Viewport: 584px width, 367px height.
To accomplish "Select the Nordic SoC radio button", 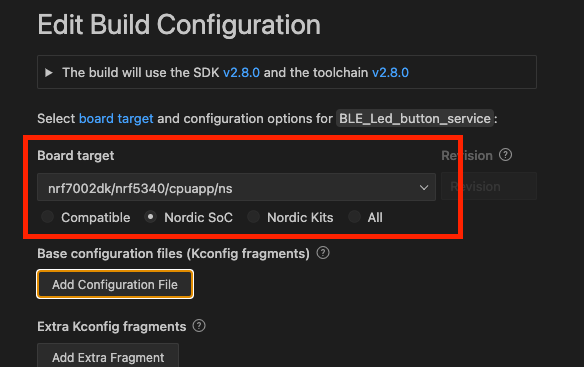I will (x=150, y=216).
